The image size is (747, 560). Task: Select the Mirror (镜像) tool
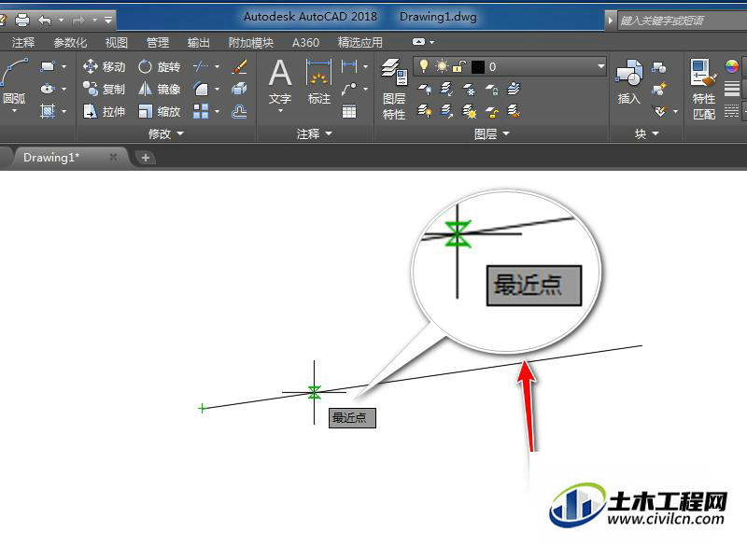click(159, 89)
